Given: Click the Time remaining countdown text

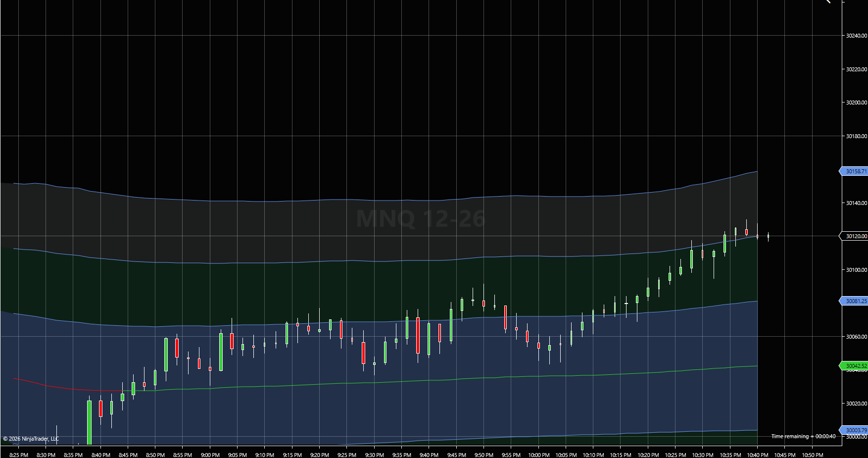Looking at the screenshot, I should (x=803, y=436).
